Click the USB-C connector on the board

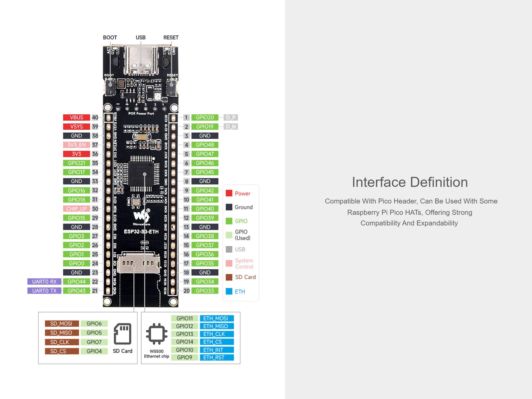pos(141,61)
